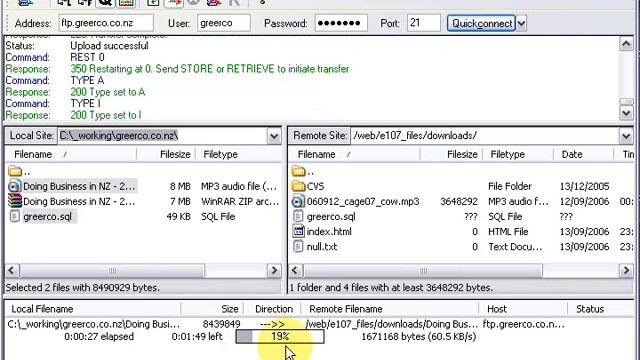Click the remote parent folder icon
This screenshot has width=640, height=360.
pyautogui.click(x=299, y=171)
